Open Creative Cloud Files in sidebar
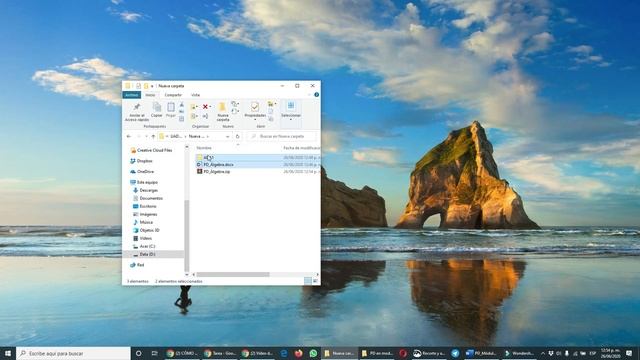640x360 pixels. tap(151, 150)
